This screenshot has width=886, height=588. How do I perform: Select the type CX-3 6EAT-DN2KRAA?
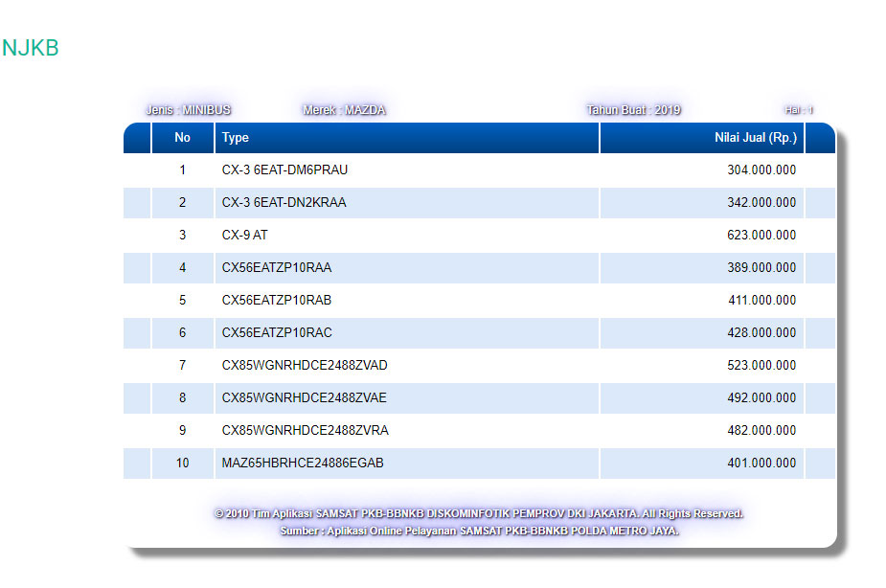pos(284,203)
